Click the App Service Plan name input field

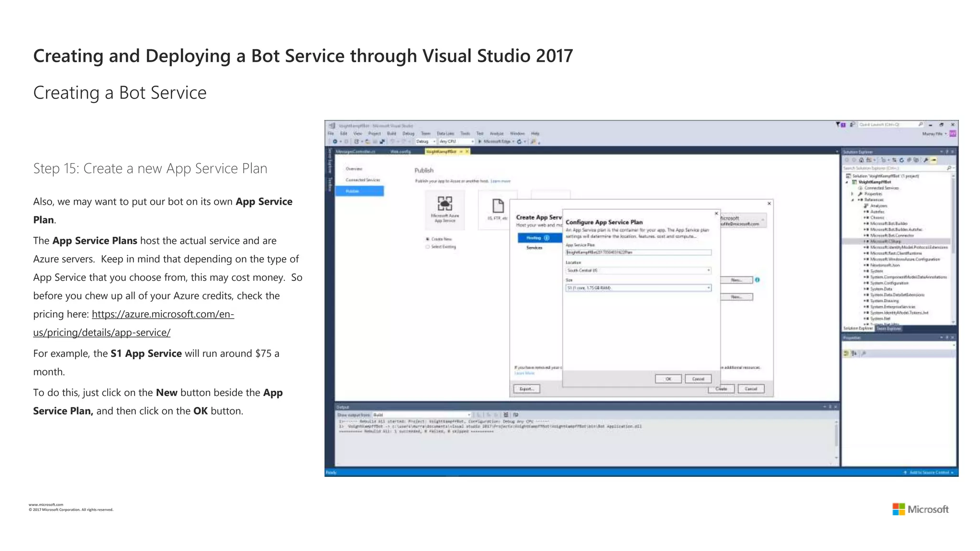638,253
